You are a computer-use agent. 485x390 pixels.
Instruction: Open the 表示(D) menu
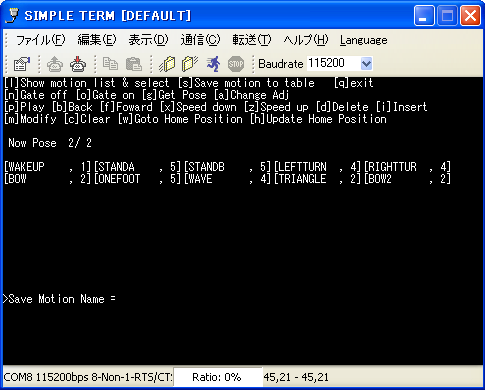(x=148, y=40)
